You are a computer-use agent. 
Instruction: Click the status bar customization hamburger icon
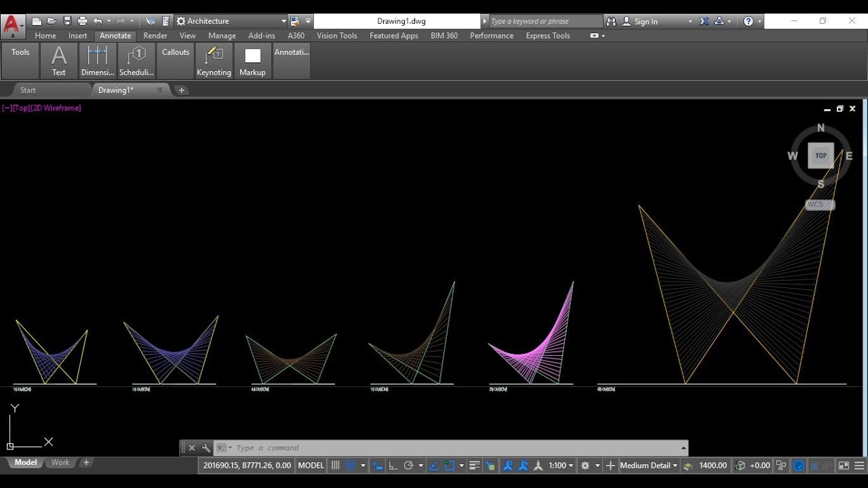(859, 466)
